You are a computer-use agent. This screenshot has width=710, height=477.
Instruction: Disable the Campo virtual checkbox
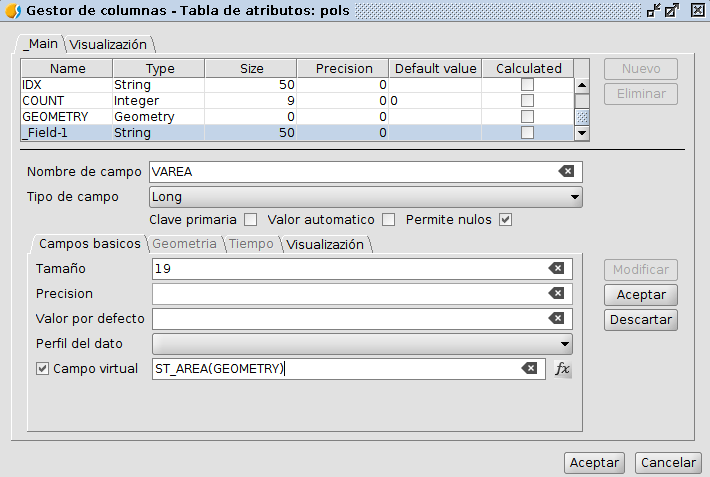pos(42,369)
